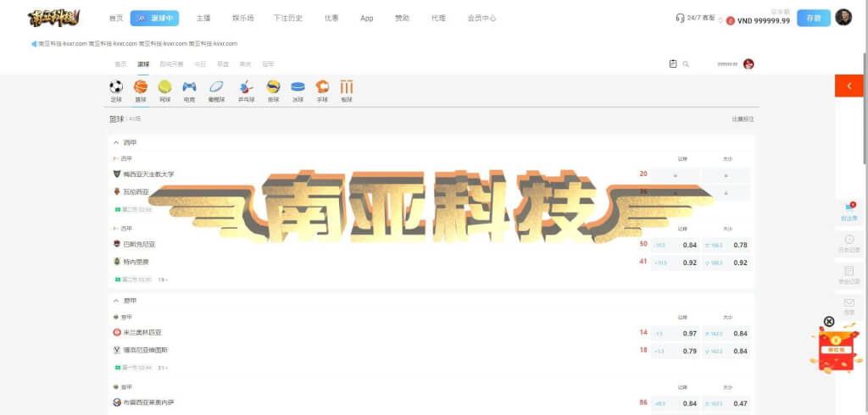Select the esports gamepad (电竞) icon
Screen dimensions: 868x415
tap(189, 87)
